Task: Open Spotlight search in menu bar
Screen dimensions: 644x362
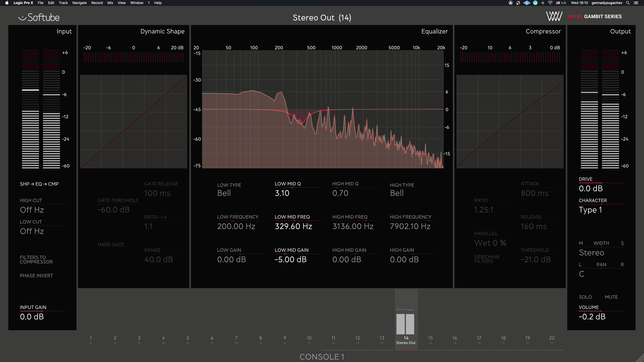Action: click(x=628, y=3)
